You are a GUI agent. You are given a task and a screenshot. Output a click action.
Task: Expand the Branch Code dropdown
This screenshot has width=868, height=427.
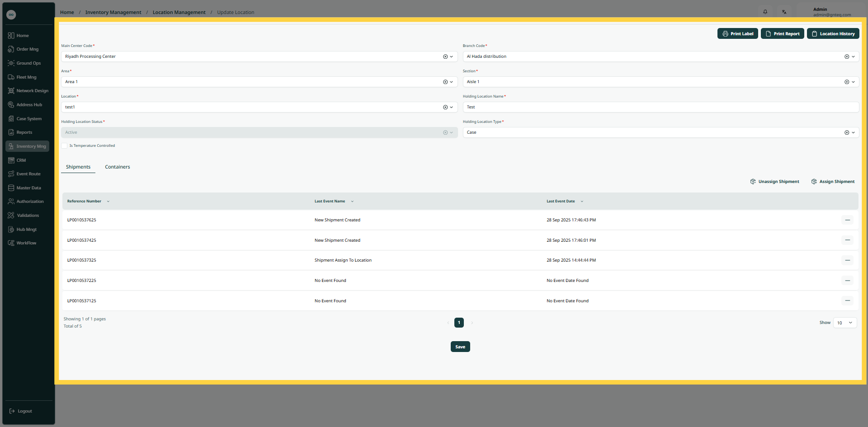(x=853, y=56)
